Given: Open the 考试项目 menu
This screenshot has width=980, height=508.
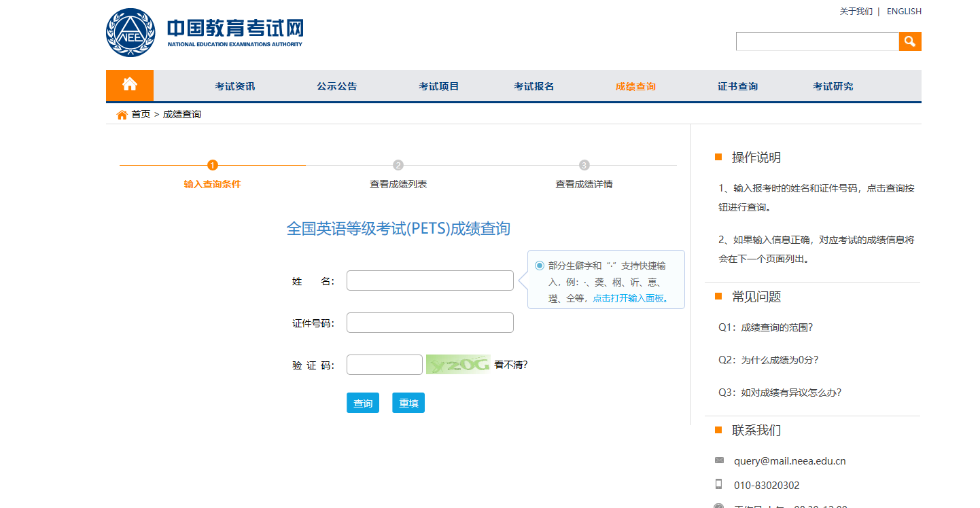Looking at the screenshot, I should click(439, 86).
